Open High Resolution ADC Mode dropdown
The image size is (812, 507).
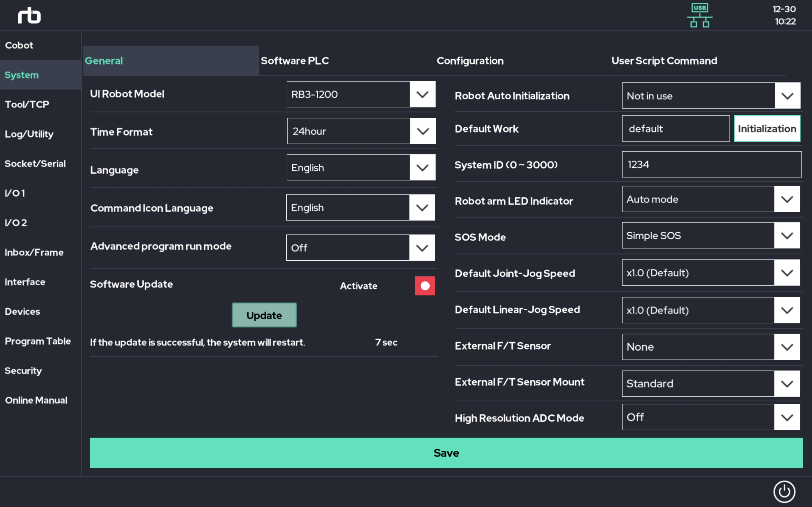(x=786, y=417)
